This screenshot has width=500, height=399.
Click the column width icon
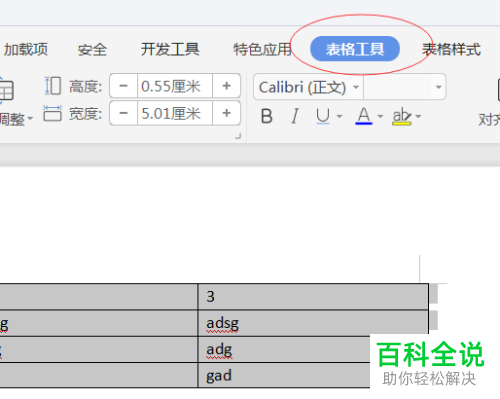(53, 113)
